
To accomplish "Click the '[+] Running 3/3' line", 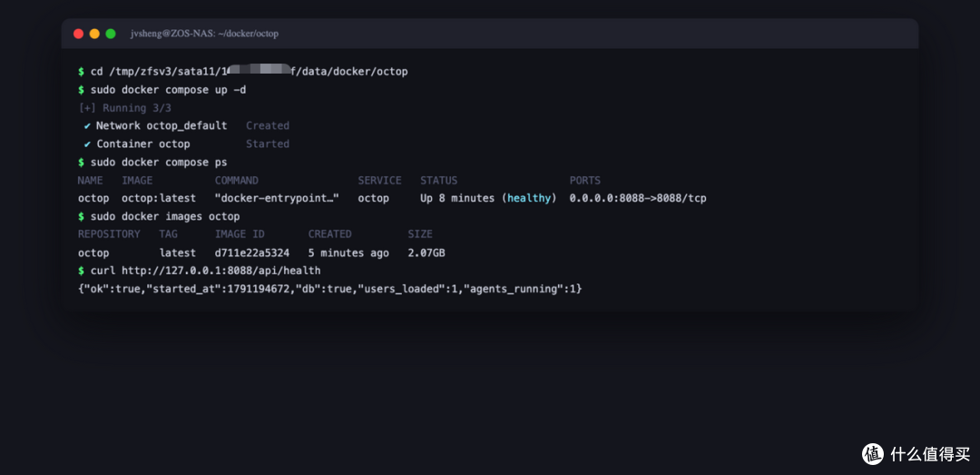I will 124,108.
